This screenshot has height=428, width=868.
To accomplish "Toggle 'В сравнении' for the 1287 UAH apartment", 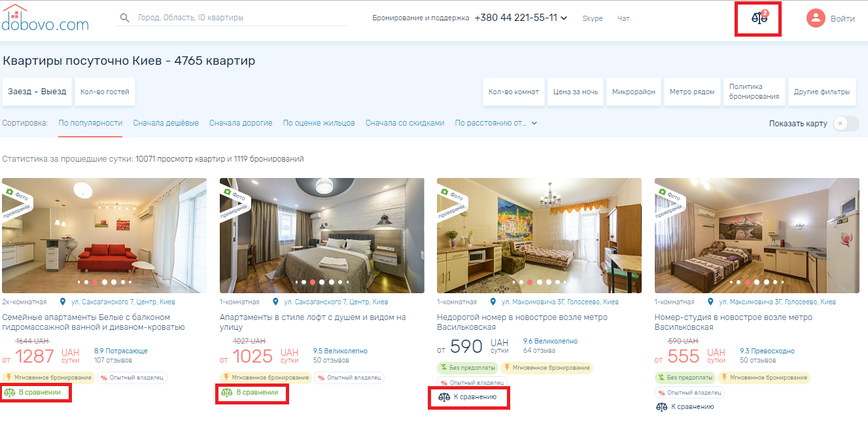I will tap(32, 393).
